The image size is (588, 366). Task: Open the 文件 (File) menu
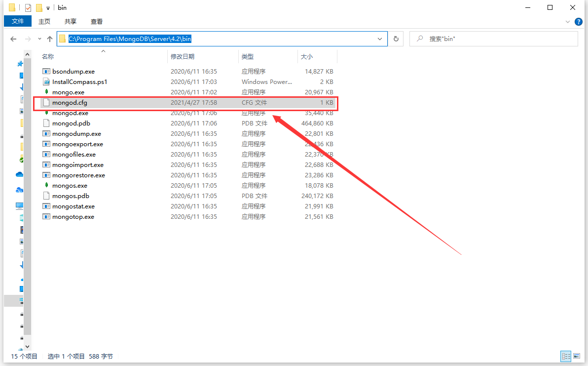click(x=17, y=21)
